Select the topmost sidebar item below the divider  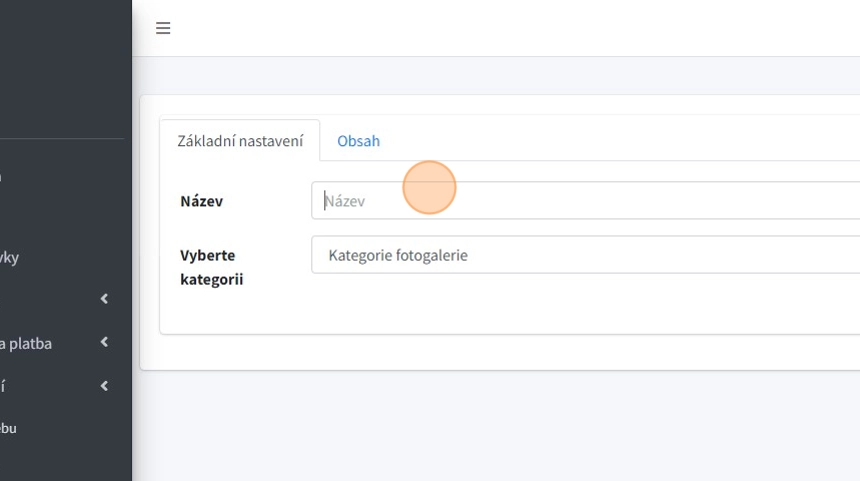tap(3, 178)
